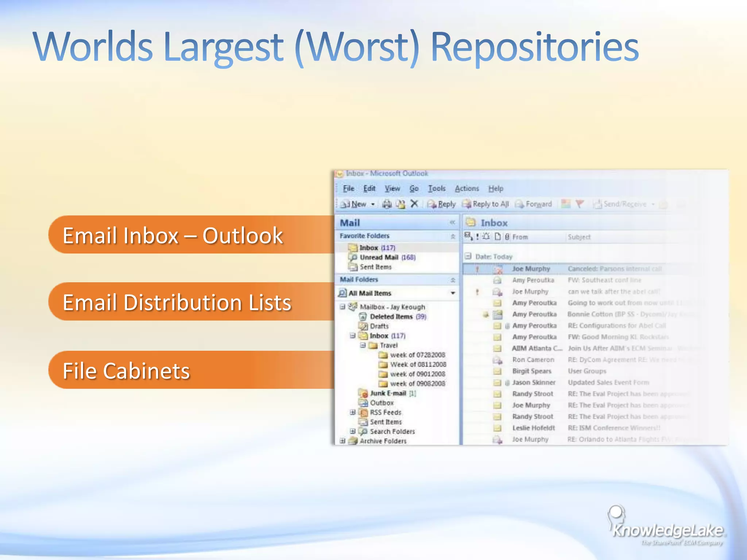747x560 pixels.
Task: Click the Reply to All button
Action: click(x=485, y=204)
